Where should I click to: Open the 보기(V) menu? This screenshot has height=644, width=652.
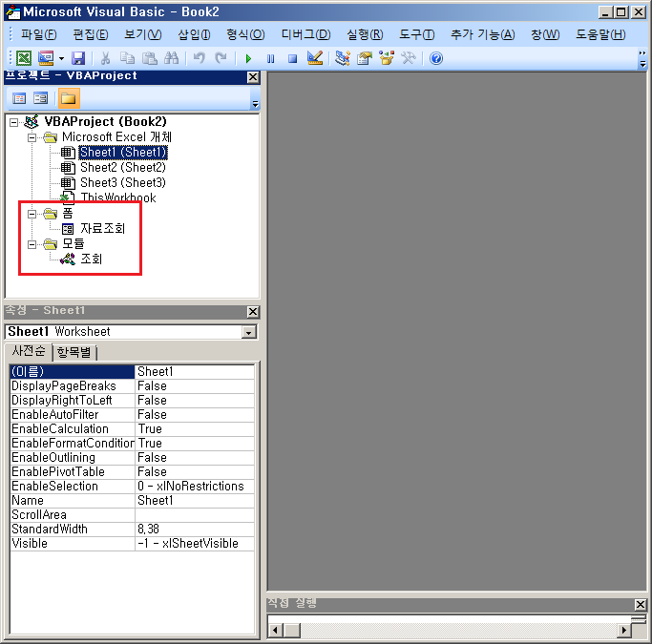(x=142, y=34)
